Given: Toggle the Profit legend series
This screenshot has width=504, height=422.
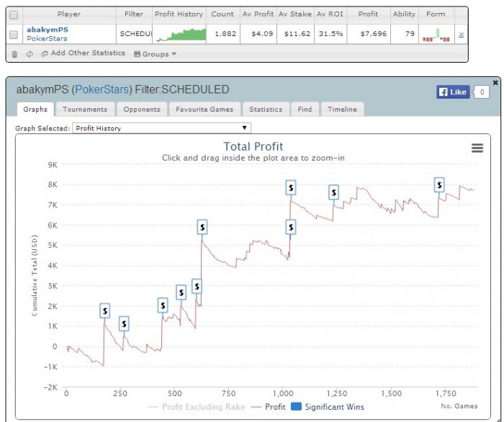Looking at the screenshot, I should (x=268, y=407).
